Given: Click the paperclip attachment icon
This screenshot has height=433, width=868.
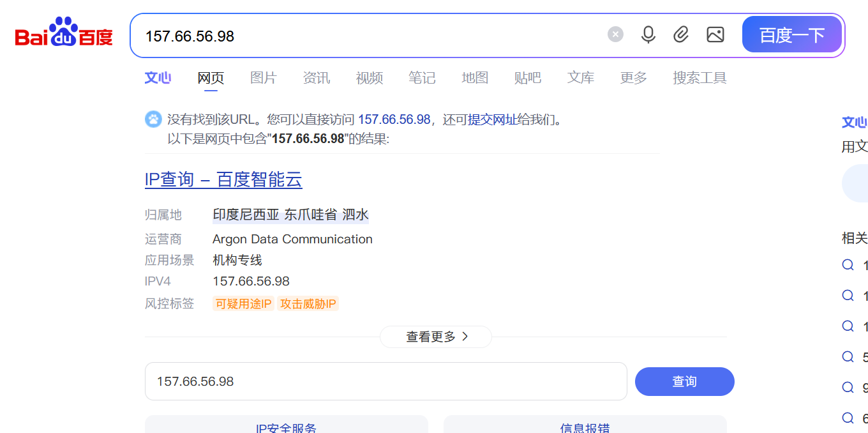Looking at the screenshot, I should point(681,34).
